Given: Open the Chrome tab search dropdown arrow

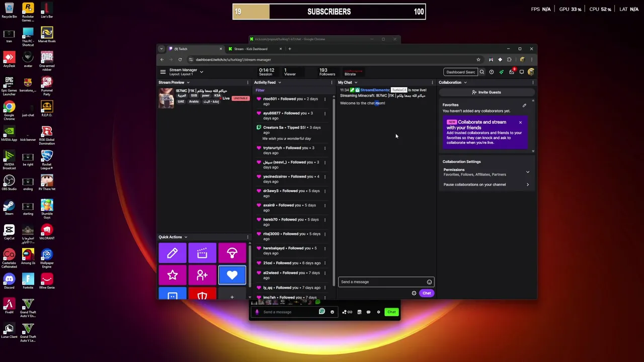Looking at the screenshot, I should click(x=162, y=49).
